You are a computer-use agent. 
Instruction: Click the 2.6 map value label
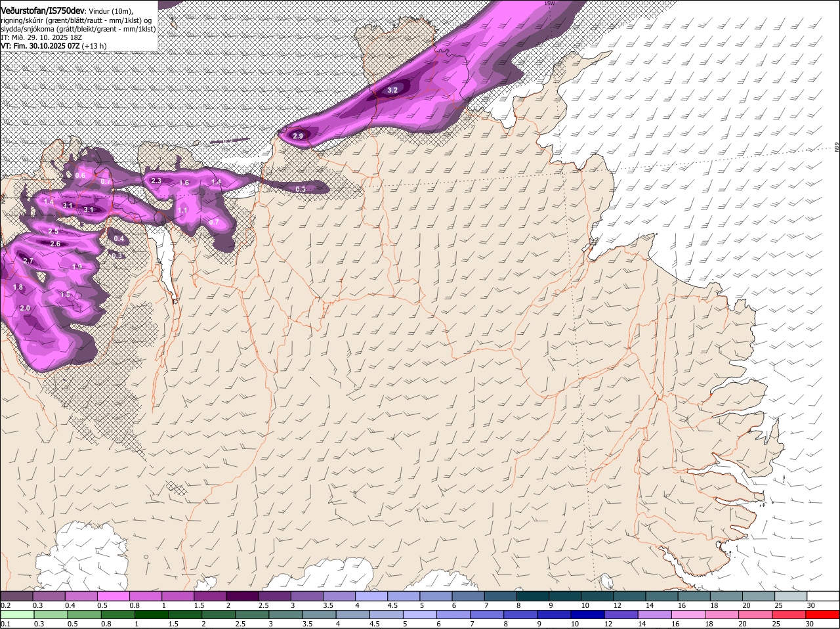(x=55, y=244)
